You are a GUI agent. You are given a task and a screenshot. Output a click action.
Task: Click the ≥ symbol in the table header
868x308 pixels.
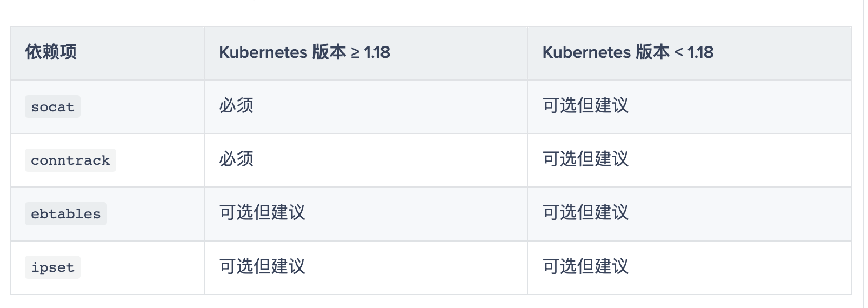[355, 53]
